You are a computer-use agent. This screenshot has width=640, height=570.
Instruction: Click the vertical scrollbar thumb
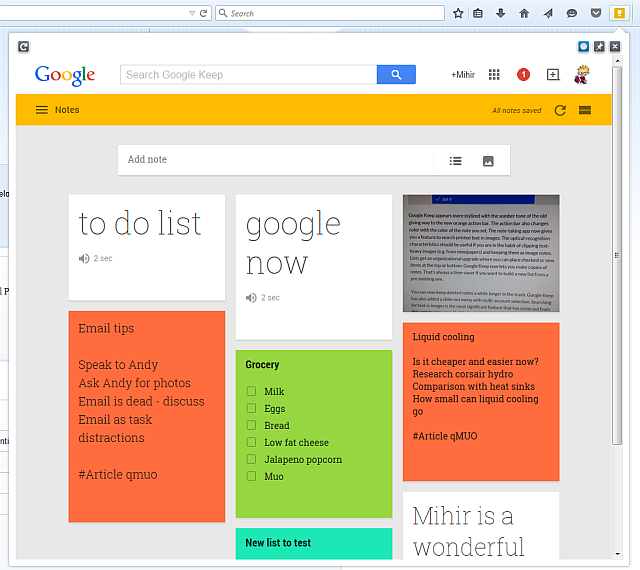617,256
